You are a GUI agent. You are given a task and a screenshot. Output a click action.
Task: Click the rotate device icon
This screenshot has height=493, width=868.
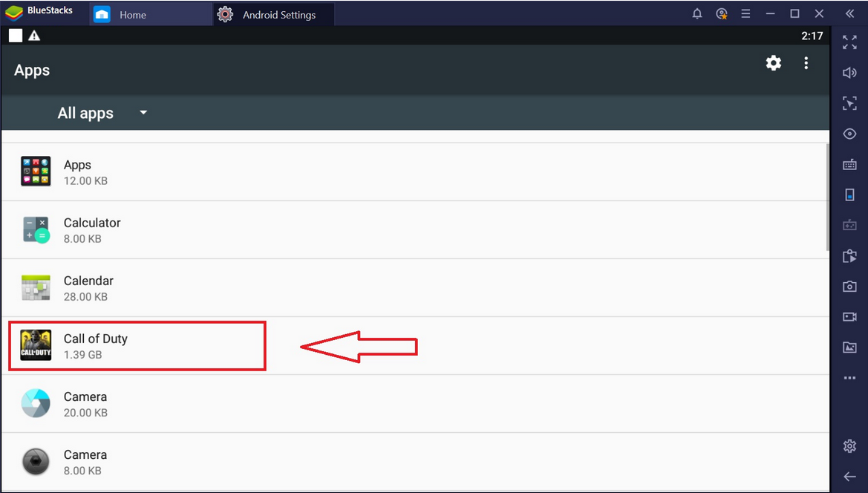[849, 195]
